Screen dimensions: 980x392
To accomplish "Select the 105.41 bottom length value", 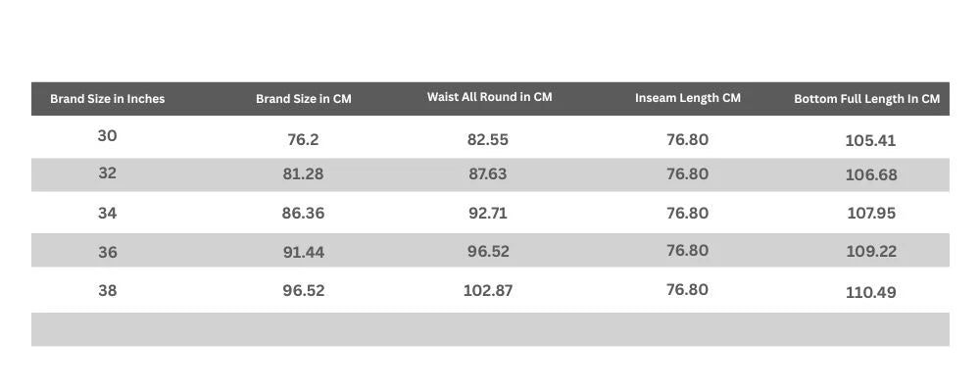I will (870, 140).
